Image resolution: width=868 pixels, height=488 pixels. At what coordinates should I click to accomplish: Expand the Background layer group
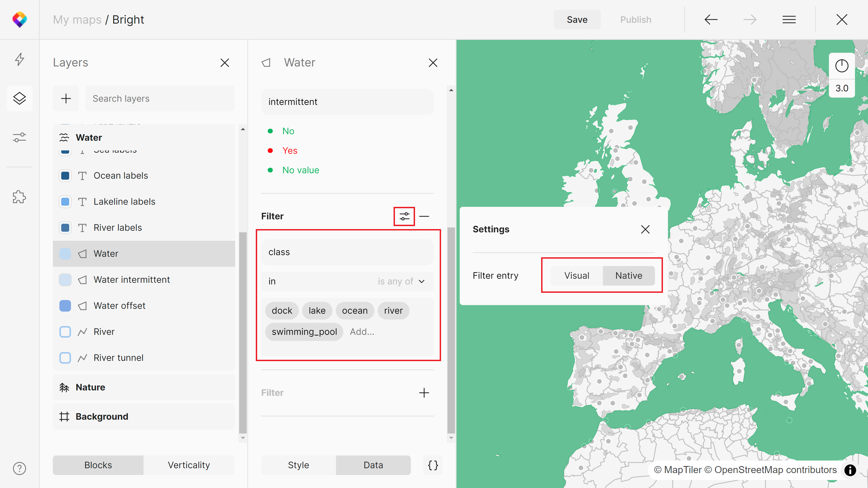[x=102, y=417]
